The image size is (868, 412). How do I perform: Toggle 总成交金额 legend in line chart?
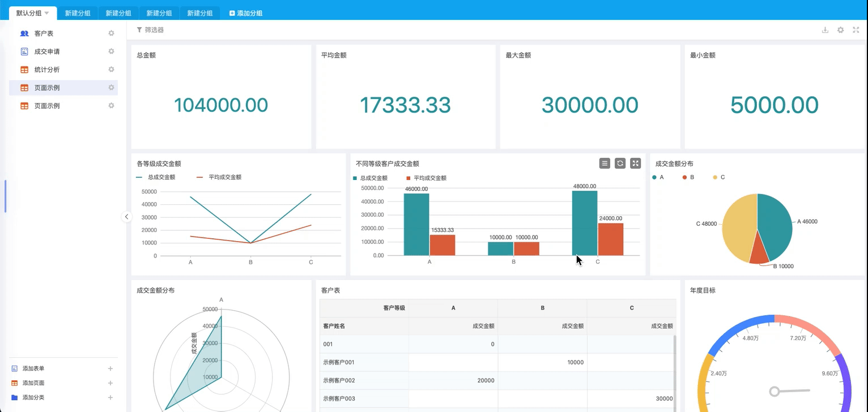click(x=156, y=177)
